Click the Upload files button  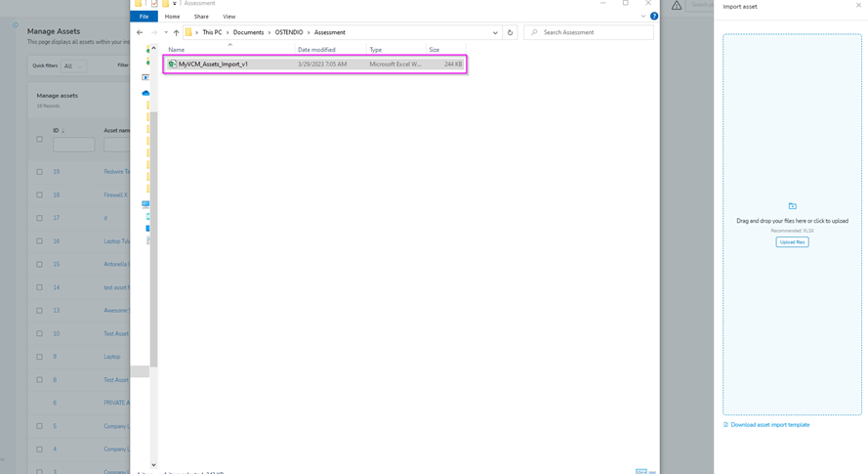coord(792,242)
